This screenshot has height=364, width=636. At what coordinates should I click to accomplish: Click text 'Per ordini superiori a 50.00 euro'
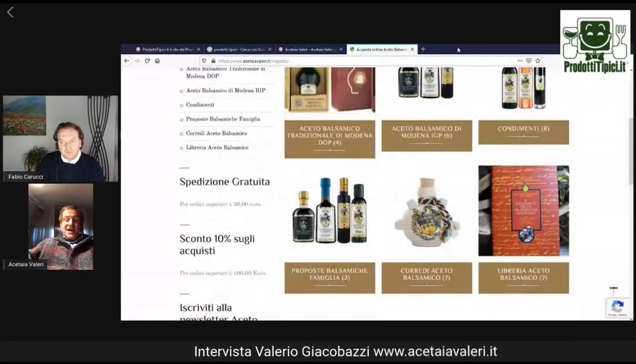(x=220, y=204)
